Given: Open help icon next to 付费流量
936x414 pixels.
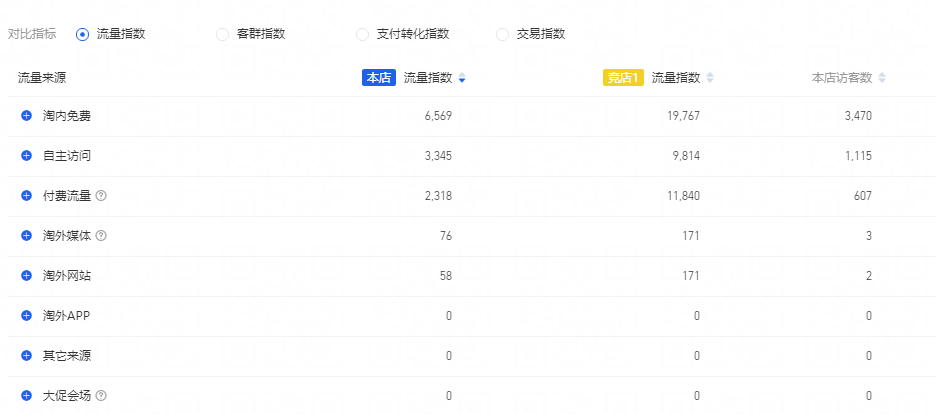Looking at the screenshot, I should (x=101, y=196).
